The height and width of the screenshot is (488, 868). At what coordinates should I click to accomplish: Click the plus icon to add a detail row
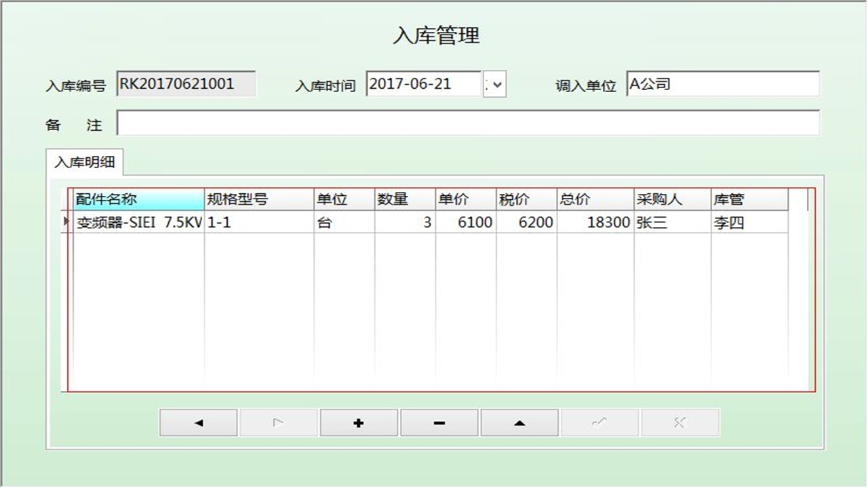click(359, 422)
